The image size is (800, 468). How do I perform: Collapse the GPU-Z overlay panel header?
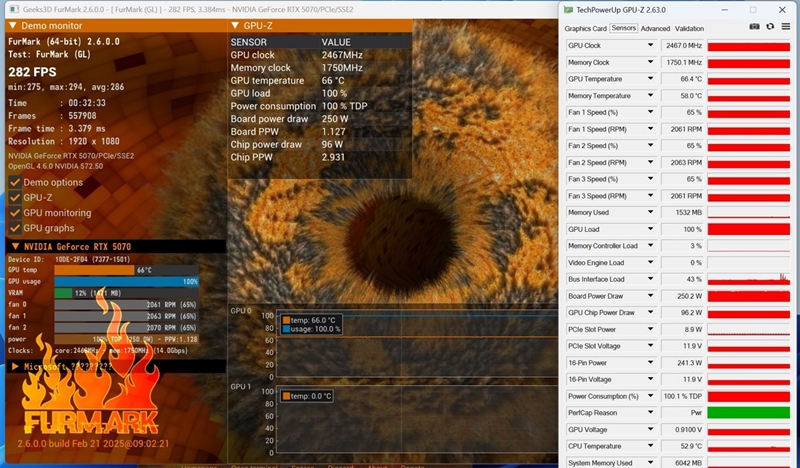coord(235,25)
